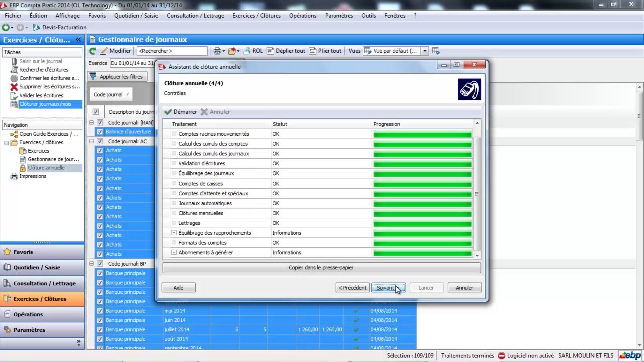644x362 pixels.
Task: Uncheck the Banque principale août 2014 checkbox
Action: click(100, 339)
